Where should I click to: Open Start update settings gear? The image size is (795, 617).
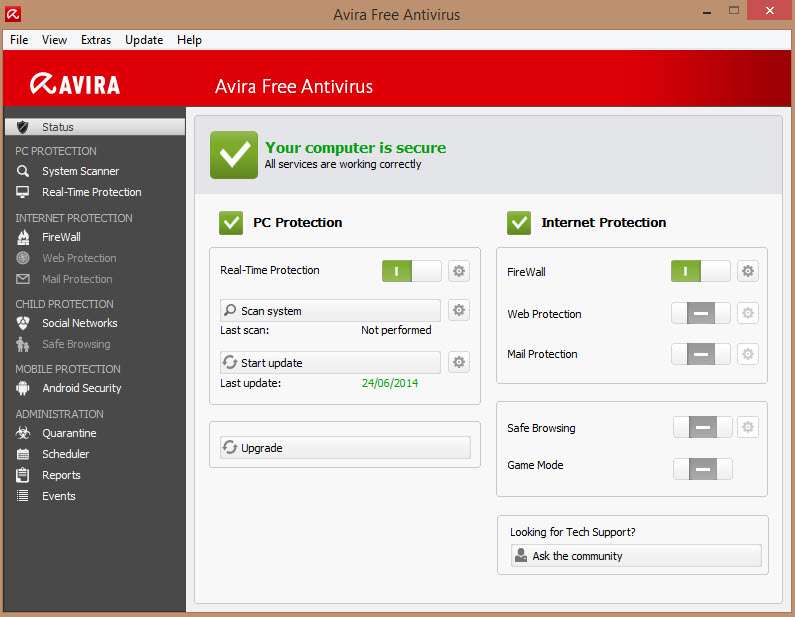tap(459, 362)
